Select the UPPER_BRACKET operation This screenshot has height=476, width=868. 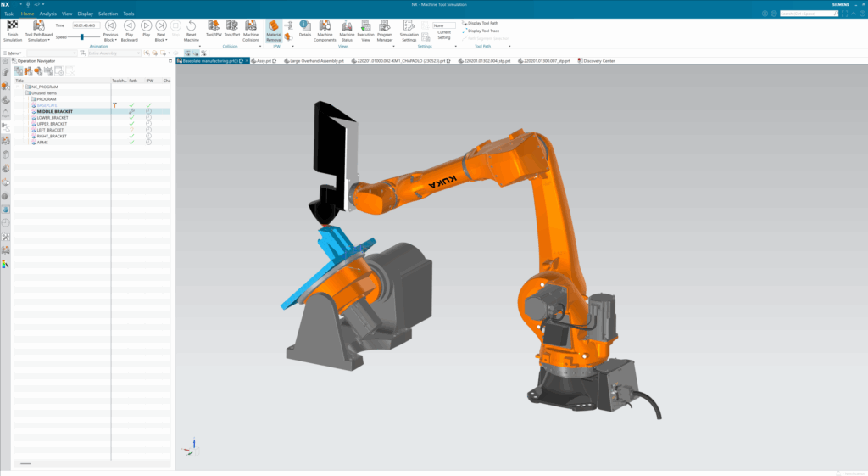[x=52, y=124]
